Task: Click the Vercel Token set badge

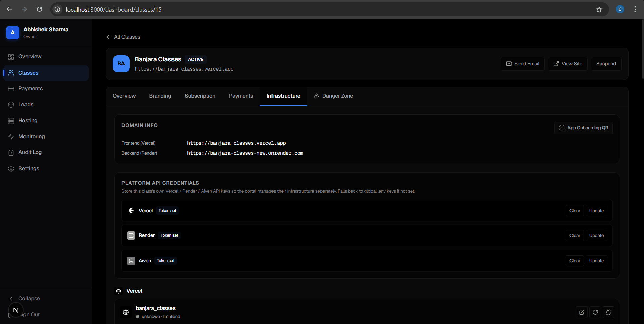Action: 167,211
